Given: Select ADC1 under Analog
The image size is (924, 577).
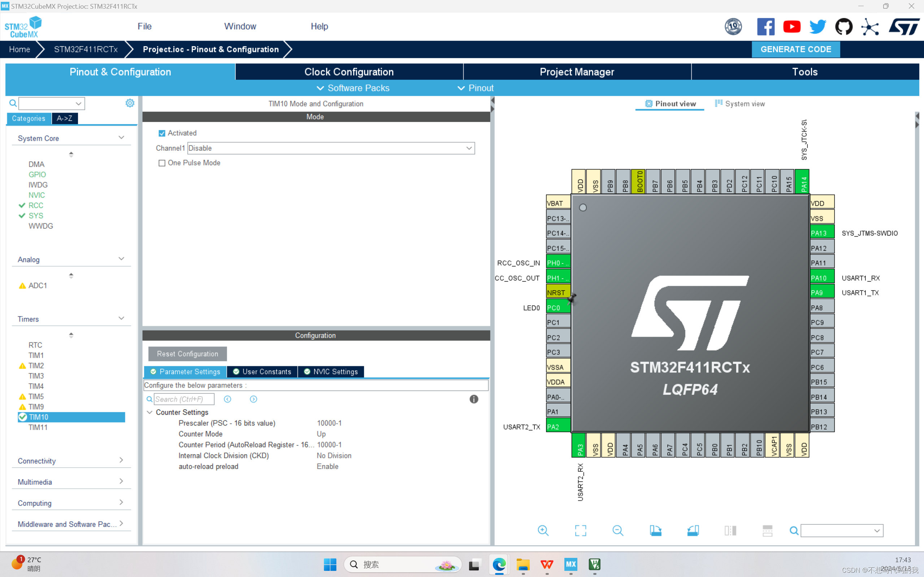Looking at the screenshot, I should coord(38,285).
